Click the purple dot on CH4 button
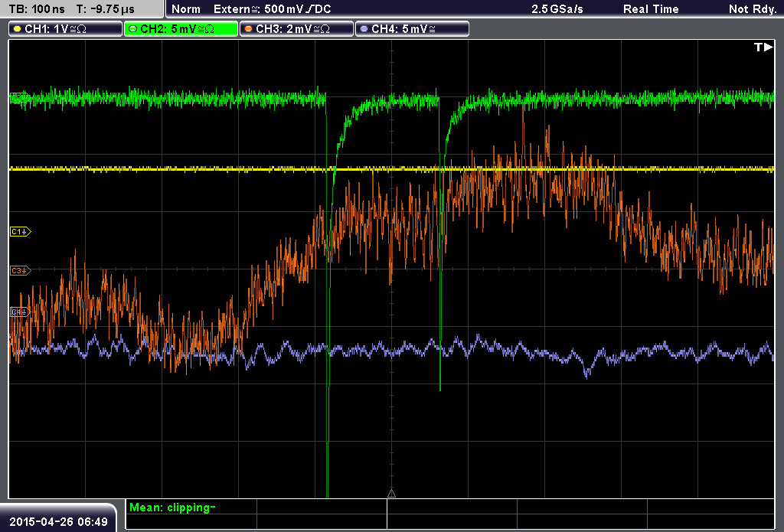 [x=364, y=29]
